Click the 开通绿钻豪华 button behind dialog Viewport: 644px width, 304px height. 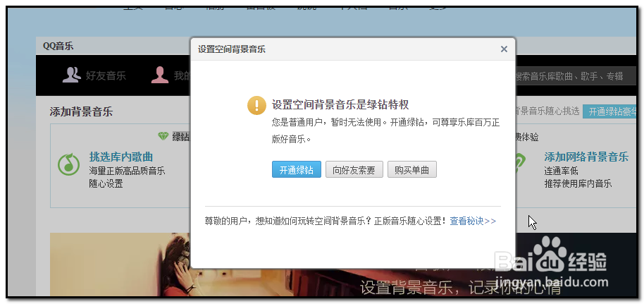click(x=609, y=111)
